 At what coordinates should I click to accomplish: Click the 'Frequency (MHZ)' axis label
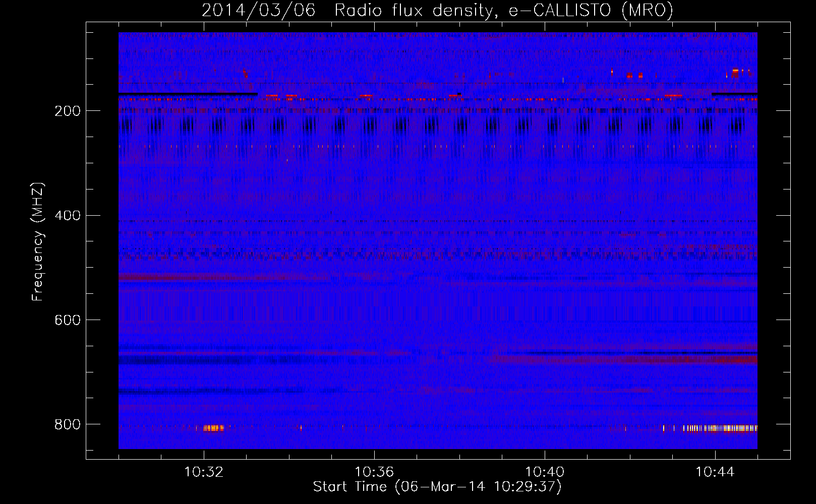click(x=37, y=242)
